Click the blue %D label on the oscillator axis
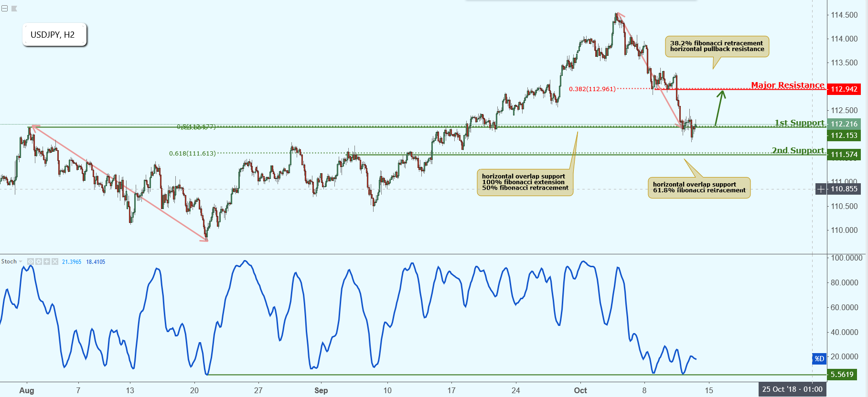The height and width of the screenshot is (397, 868). click(819, 358)
